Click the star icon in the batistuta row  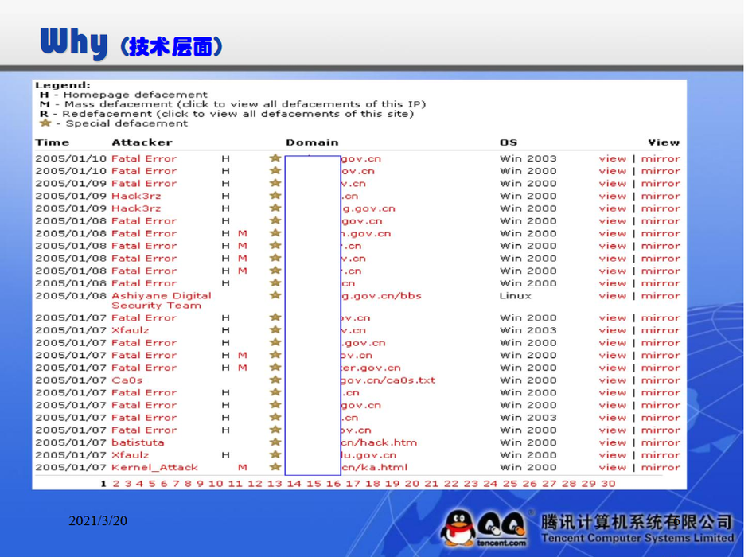click(x=275, y=442)
